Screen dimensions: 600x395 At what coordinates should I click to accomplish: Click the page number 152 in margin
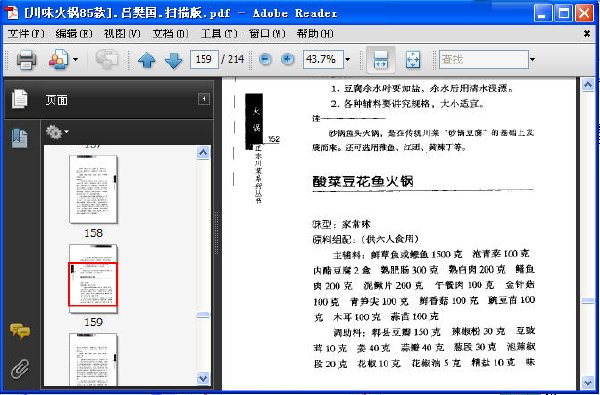click(x=274, y=139)
